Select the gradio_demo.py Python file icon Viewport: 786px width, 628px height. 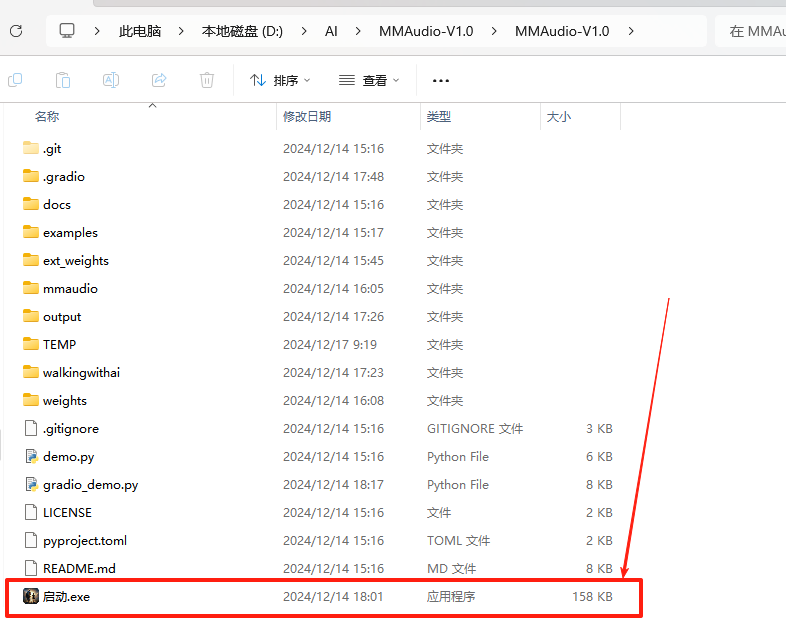31,484
